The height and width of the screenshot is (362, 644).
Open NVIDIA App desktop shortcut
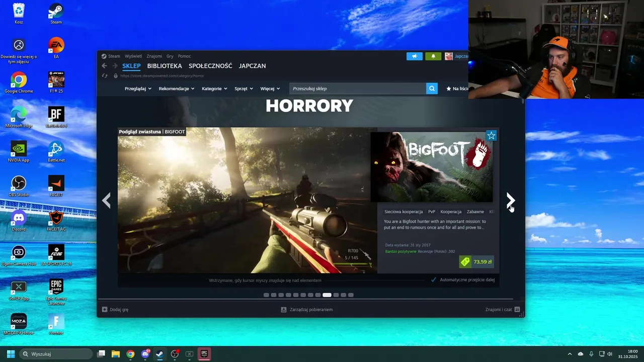click(19, 151)
